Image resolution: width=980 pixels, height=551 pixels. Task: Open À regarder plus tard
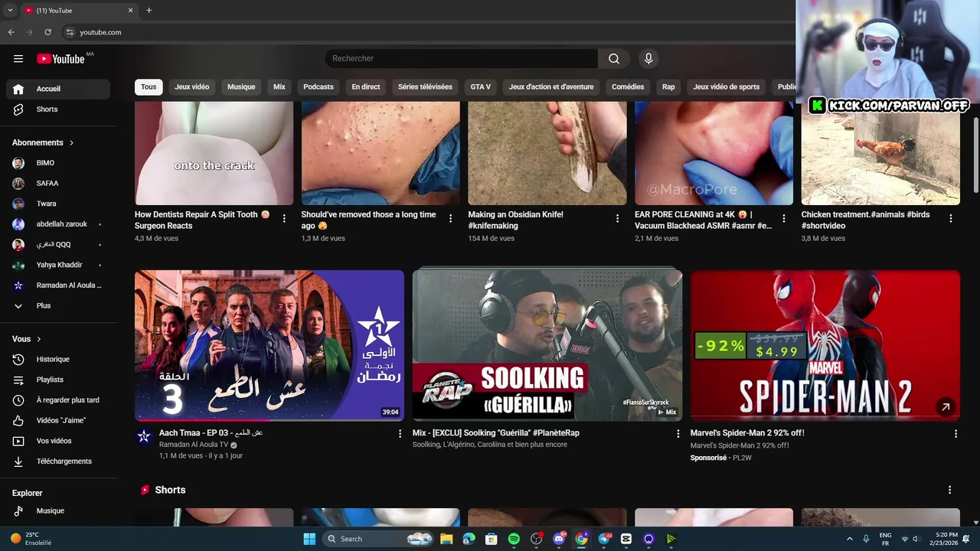click(x=58, y=400)
